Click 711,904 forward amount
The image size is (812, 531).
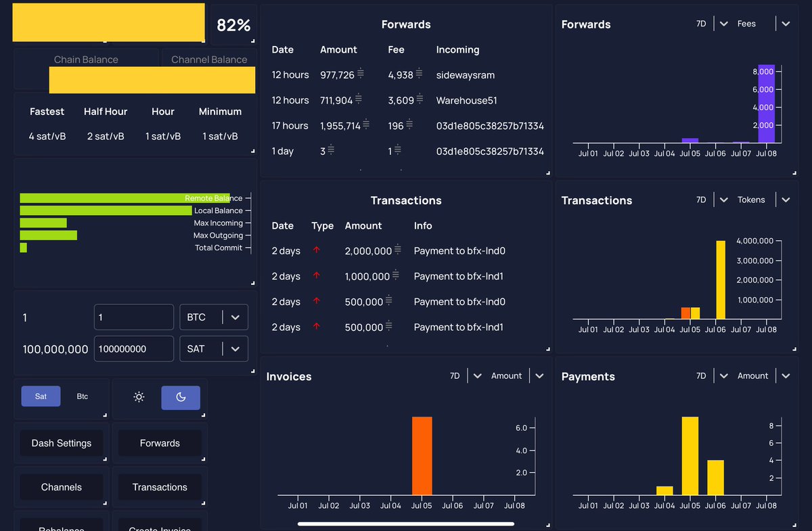[336, 100]
